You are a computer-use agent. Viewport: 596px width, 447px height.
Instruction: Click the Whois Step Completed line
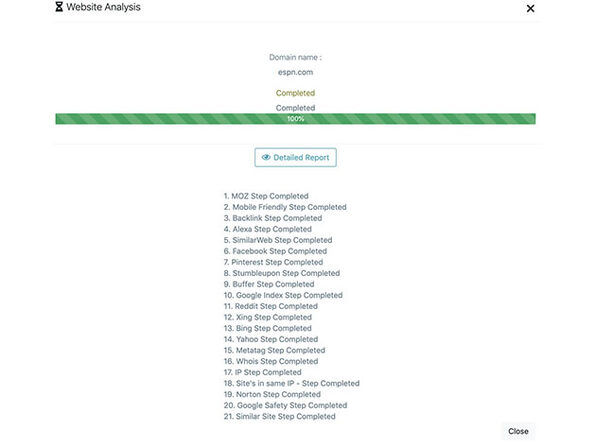coord(271,361)
